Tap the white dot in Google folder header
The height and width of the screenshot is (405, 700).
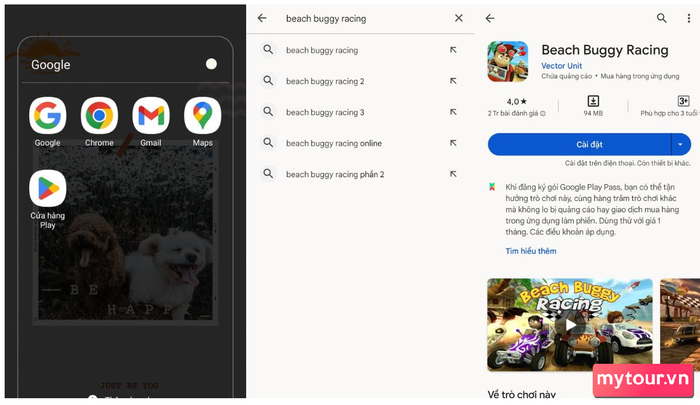[211, 64]
